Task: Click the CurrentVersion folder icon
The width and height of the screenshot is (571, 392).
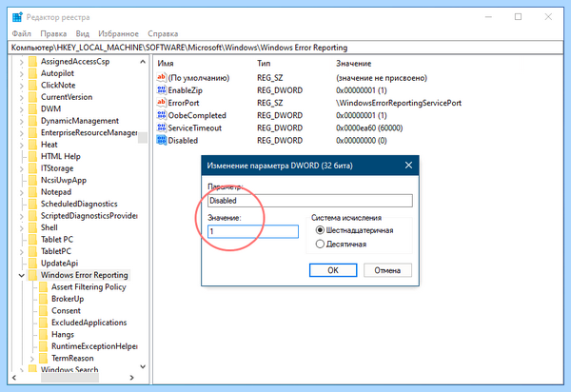Action: click(x=32, y=97)
